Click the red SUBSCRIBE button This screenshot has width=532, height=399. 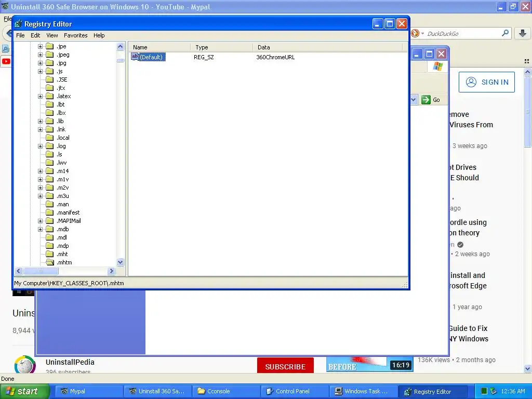[285, 366]
